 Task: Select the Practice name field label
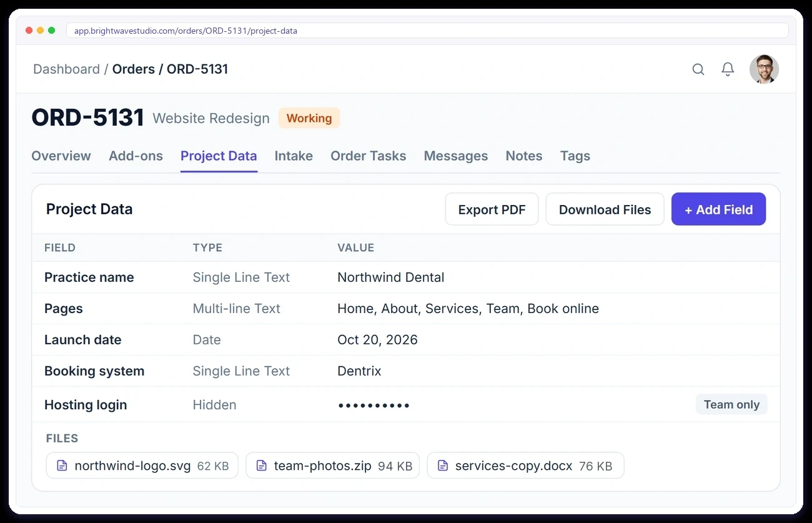pos(89,277)
